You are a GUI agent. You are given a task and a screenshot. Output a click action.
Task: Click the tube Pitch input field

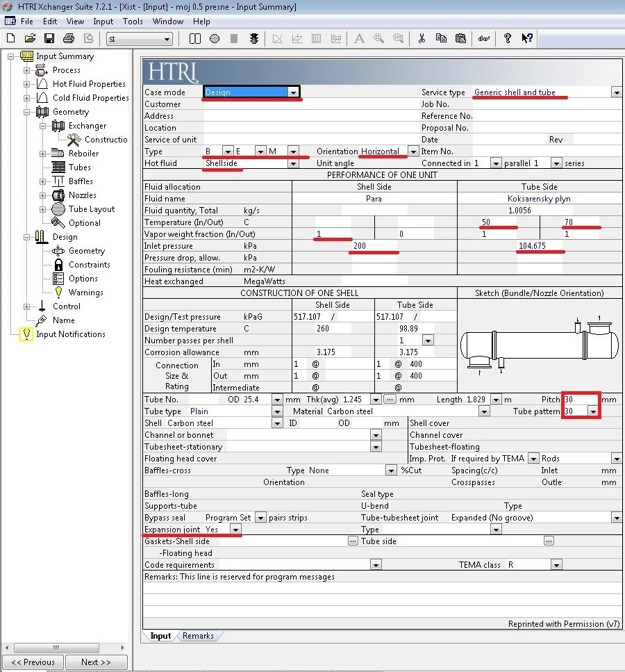coord(581,400)
